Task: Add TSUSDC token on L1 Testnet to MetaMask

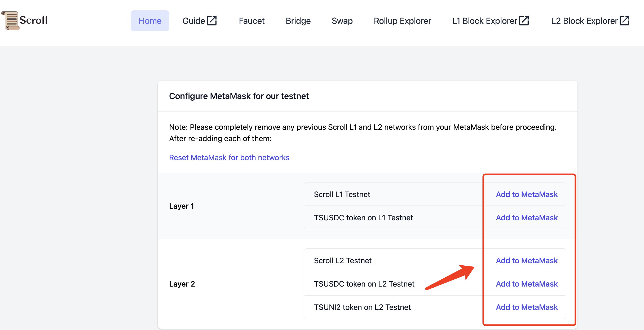Action: point(527,218)
